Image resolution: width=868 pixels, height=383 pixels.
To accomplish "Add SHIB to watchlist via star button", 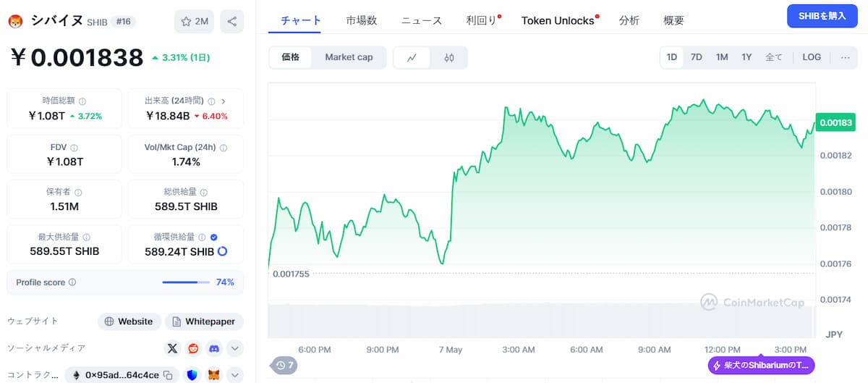I will pyautogui.click(x=194, y=22).
